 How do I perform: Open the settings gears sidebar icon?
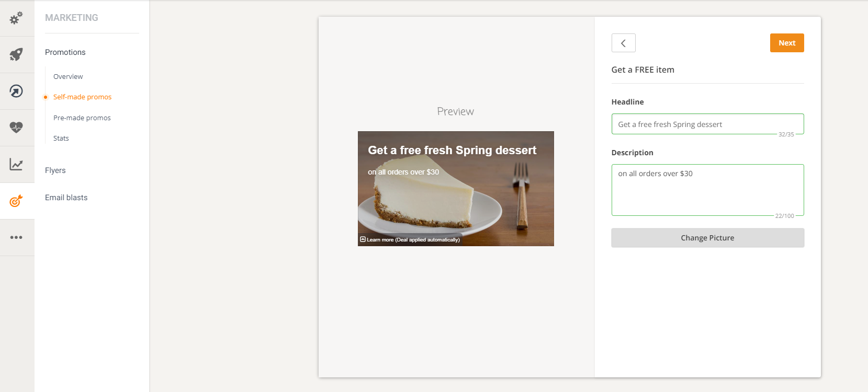point(16,18)
